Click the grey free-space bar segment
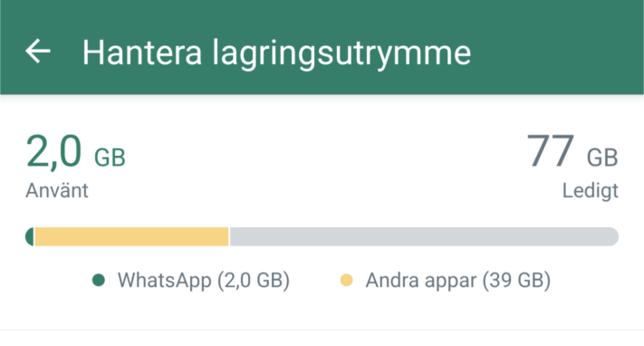 point(424,236)
